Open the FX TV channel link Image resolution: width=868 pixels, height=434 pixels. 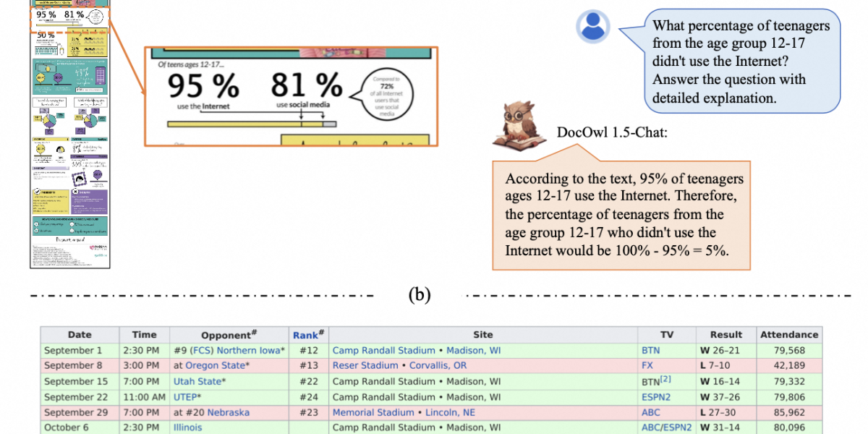click(647, 365)
